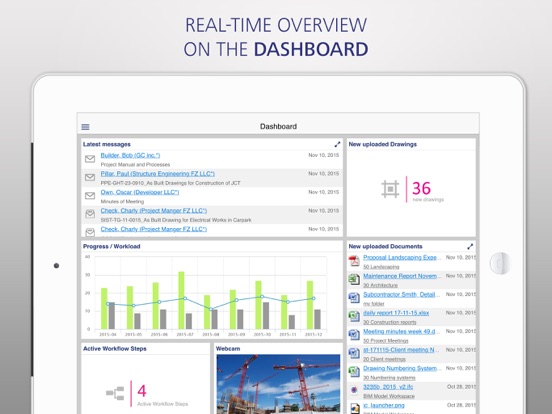Expand the New uploaded Documents panel

[470, 246]
